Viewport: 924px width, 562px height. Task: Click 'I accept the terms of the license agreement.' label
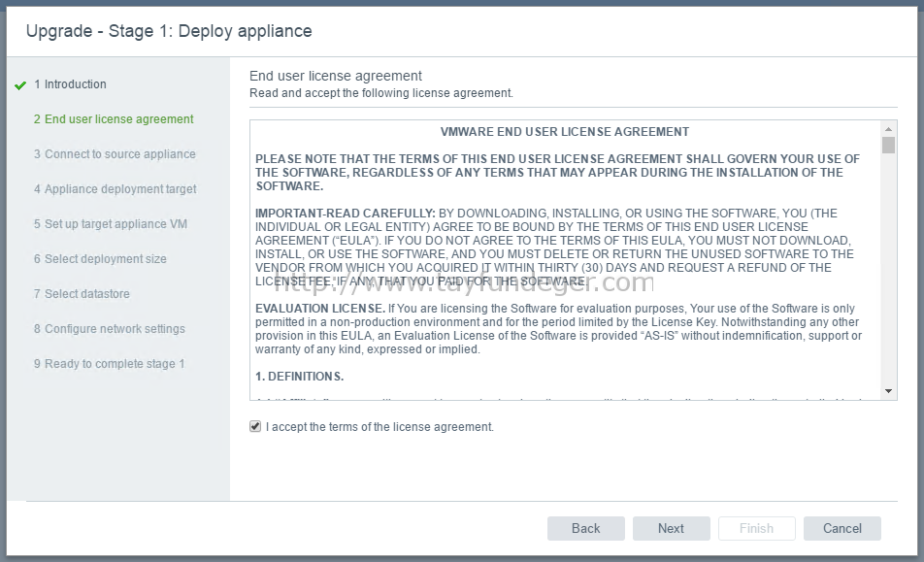[379, 427]
